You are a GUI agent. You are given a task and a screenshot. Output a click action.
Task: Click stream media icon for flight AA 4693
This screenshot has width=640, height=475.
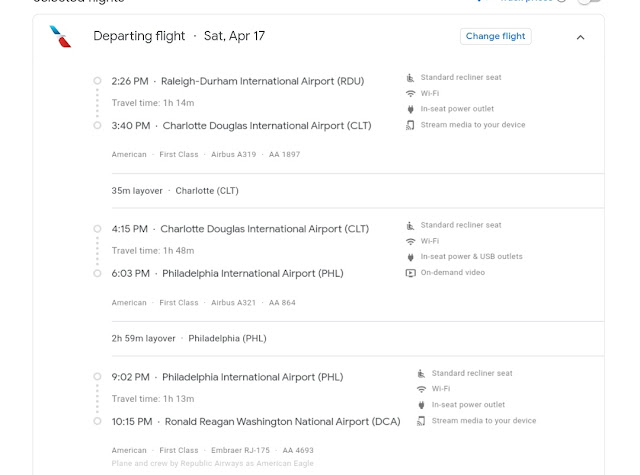[421, 421]
